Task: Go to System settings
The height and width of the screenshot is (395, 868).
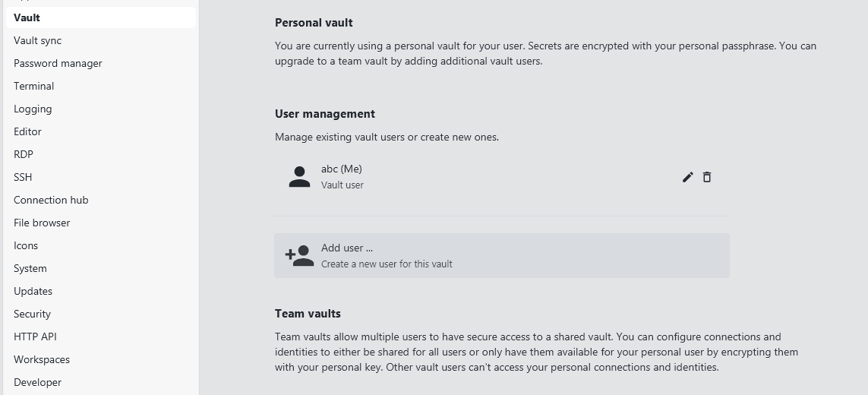Action: pyautogui.click(x=30, y=268)
